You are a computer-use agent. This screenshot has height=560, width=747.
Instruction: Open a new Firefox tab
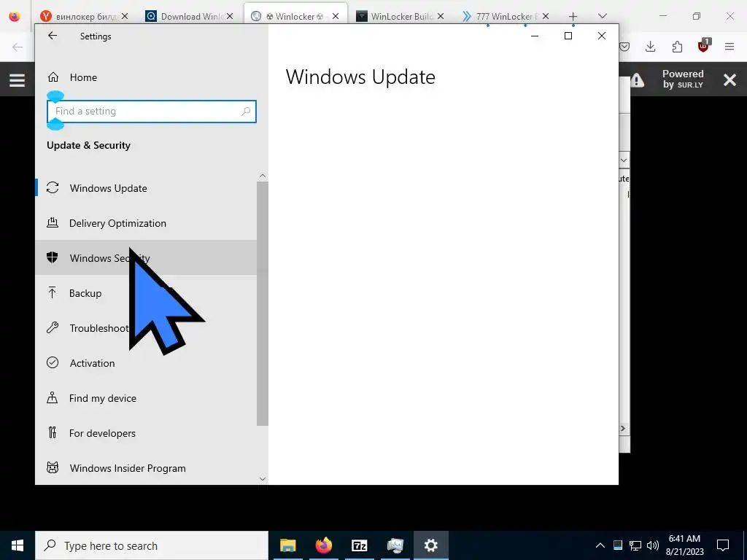click(573, 16)
